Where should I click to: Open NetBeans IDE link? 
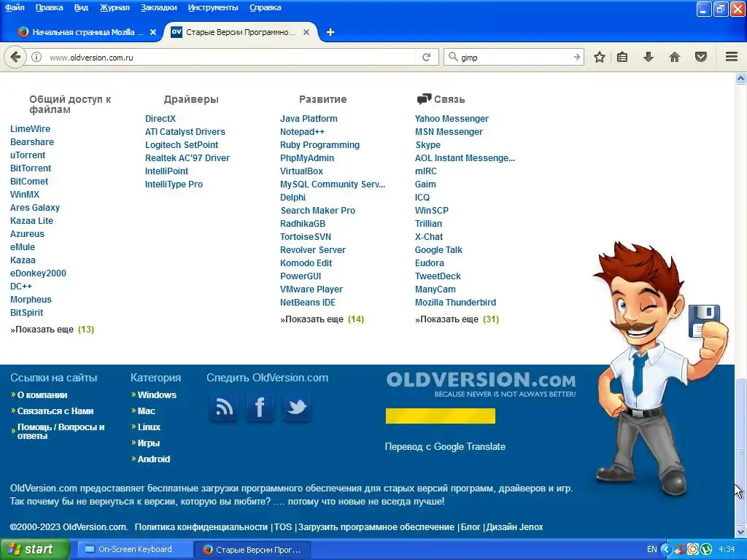308,303
